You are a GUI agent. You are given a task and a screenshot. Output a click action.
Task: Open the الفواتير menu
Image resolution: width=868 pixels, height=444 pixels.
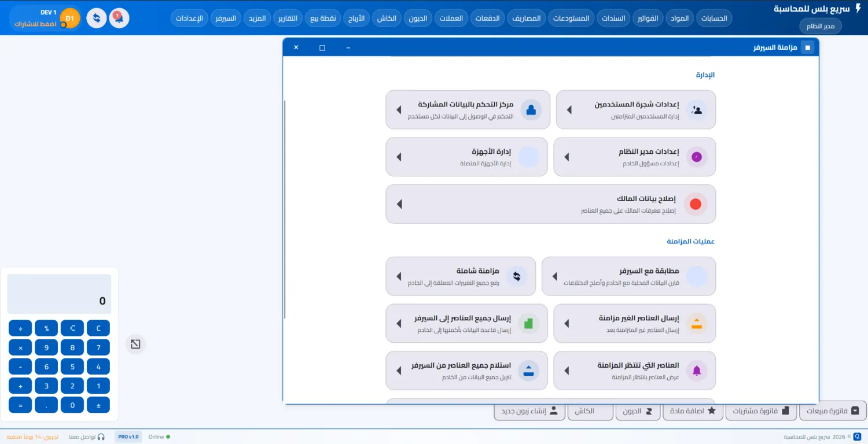[648, 18]
